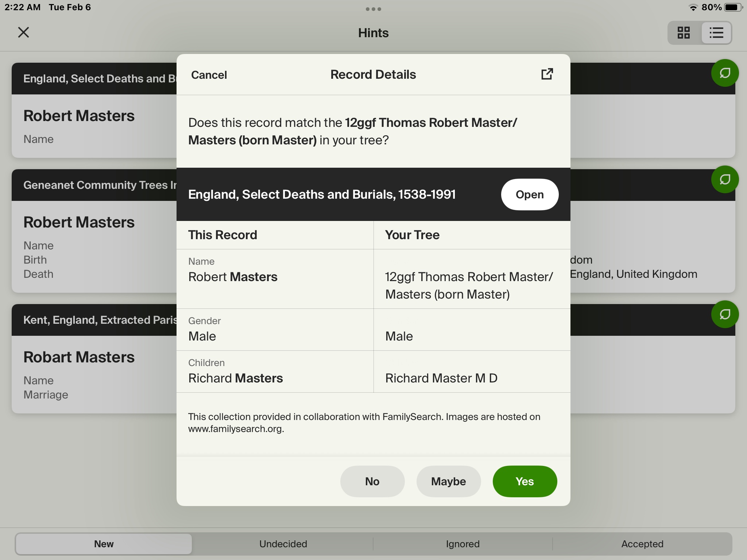
Task: Switch to the Accepted tab
Action: click(x=642, y=544)
